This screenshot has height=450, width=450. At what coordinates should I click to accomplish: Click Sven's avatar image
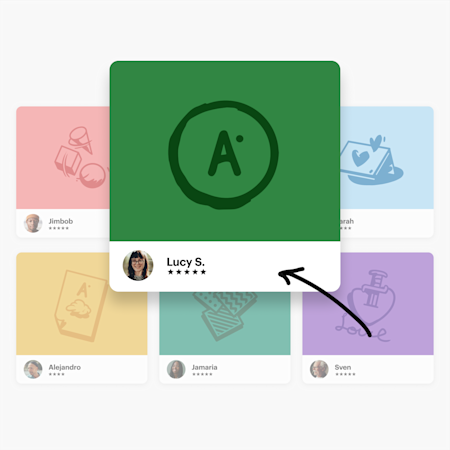pos(319,369)
